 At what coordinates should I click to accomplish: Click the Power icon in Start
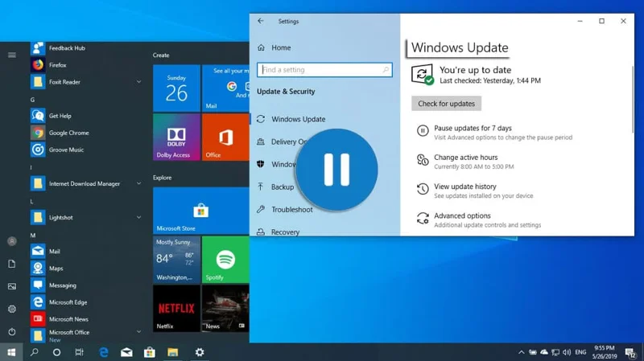[x=12, y=331]
